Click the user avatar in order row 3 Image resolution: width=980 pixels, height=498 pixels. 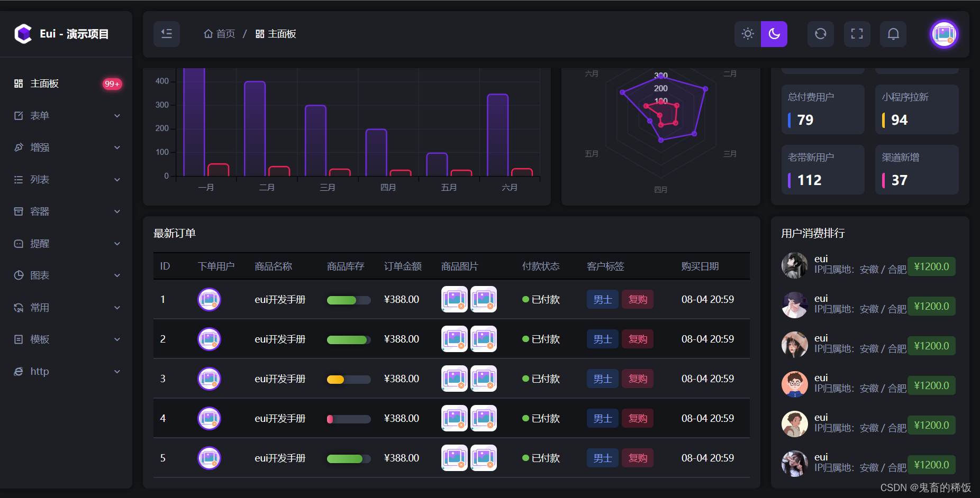coord(209,379)
